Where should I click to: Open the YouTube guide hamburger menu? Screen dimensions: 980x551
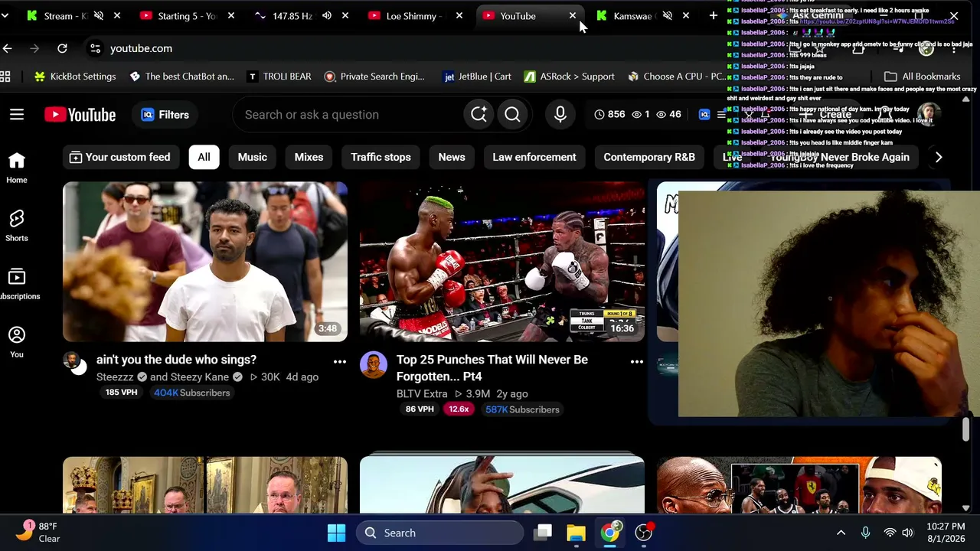pos(17,115)
